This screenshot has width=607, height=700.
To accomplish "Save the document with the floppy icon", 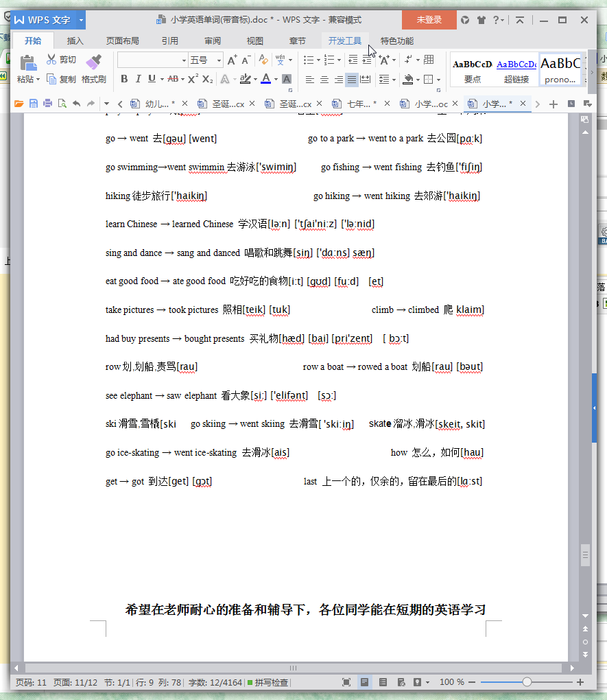I will (x=34, y=104).
